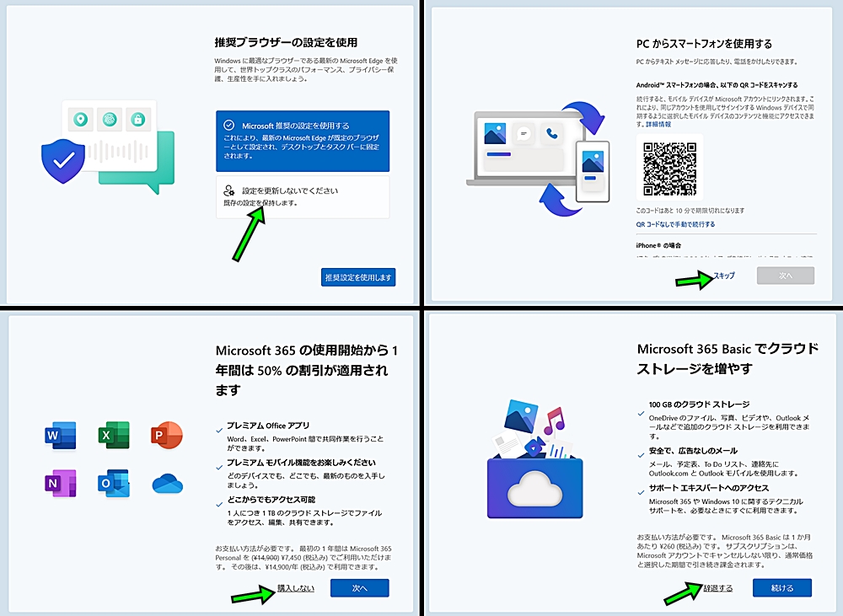Click the QR code image
The height and width of the screenshot is (616, 843).
670,169
